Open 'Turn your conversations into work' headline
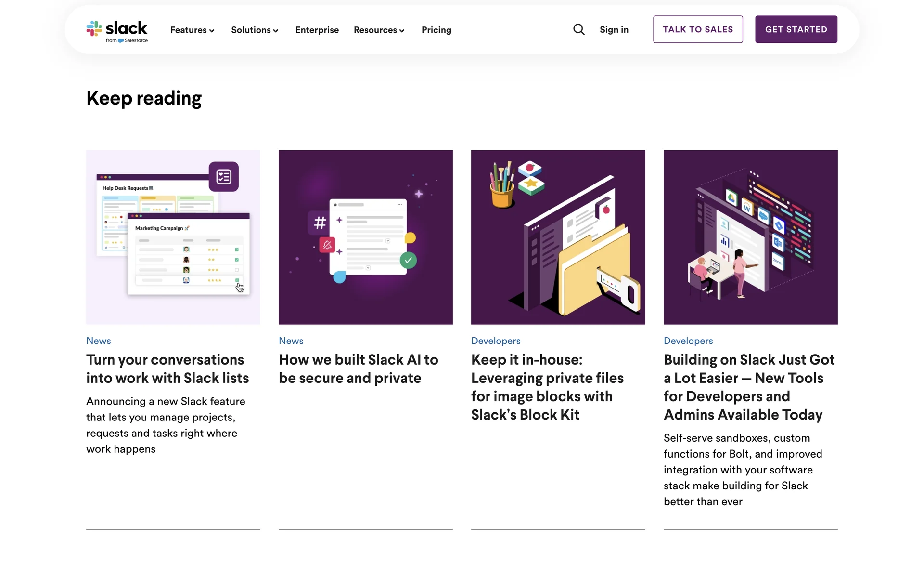 pyautogui.click(x=167, y=368)
